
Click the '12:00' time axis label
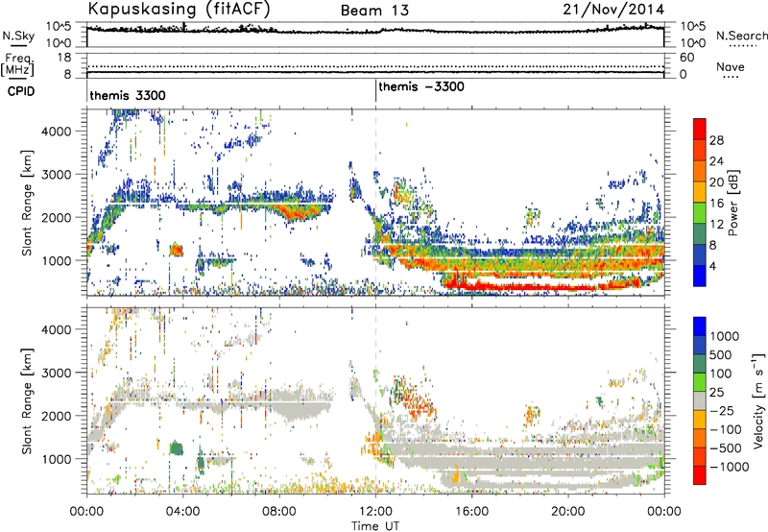[x=375, y=512]
